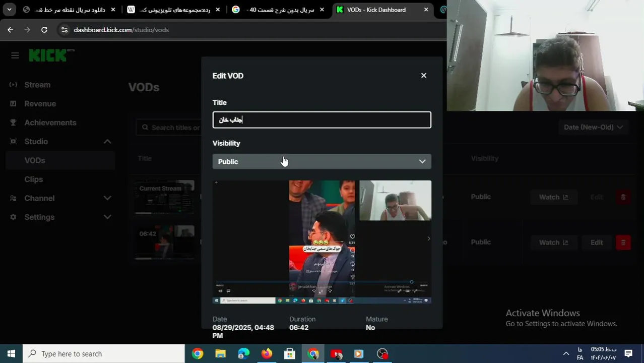
Task: Click the VOD preview image in dialog
Action: [x=321, y=242]
